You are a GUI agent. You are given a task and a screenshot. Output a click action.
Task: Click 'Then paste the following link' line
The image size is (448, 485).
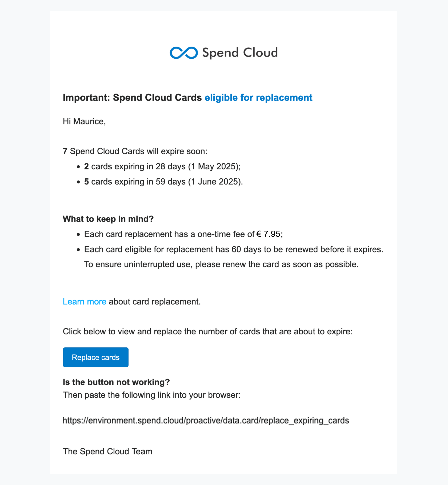pyautogui.click(x=152, y=395)
